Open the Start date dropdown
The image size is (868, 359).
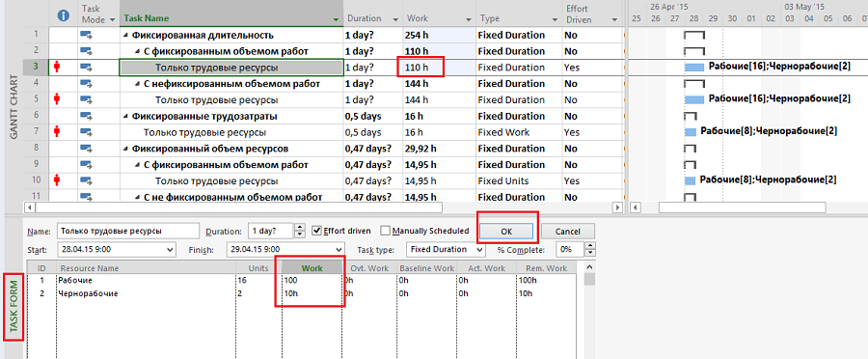click(x=170, y=250)
